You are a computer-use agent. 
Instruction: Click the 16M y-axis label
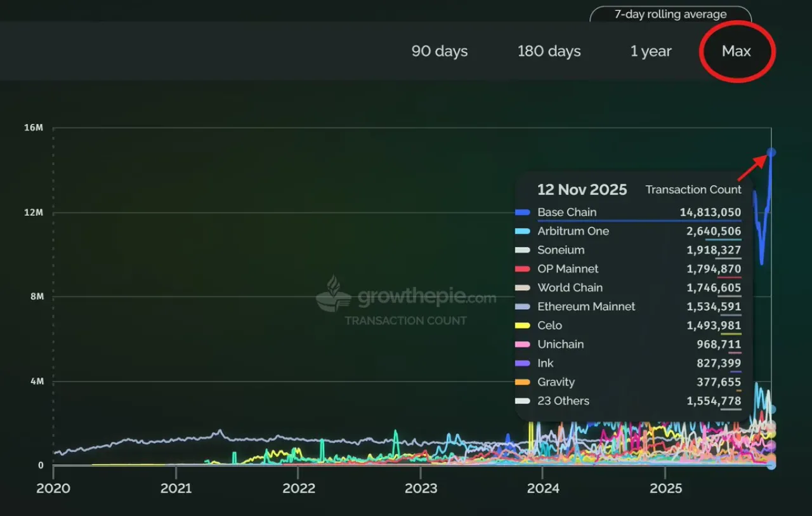pyautogui.click(x=34, y=128)
